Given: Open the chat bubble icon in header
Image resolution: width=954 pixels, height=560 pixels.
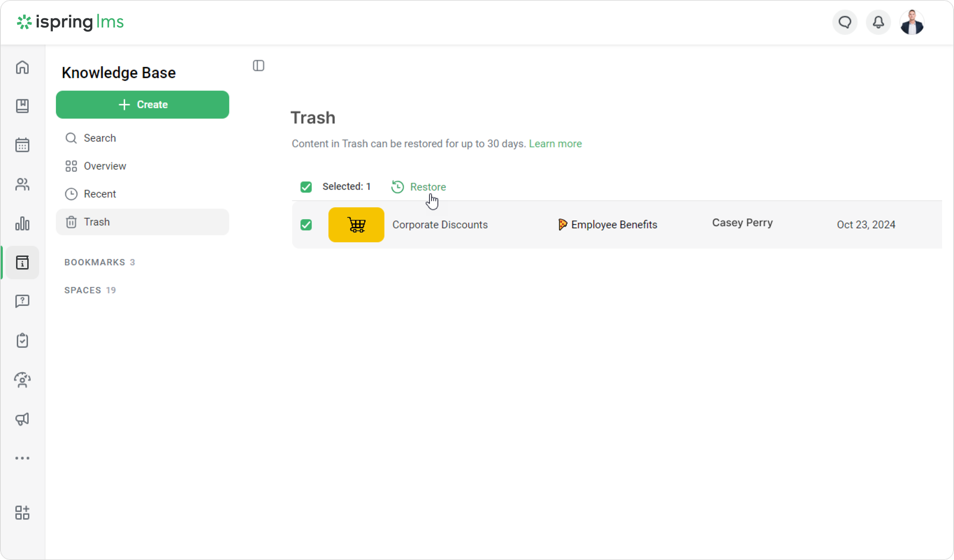Looking at the screenshot, I should tap(845, 23).
